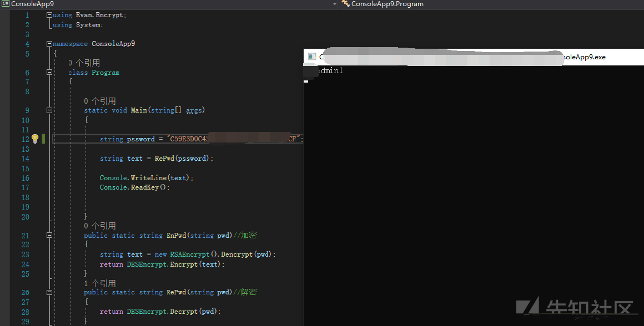
Task: Open the ConsoleApp9 project dropdown arrow
Action: [x=334, y=4]
